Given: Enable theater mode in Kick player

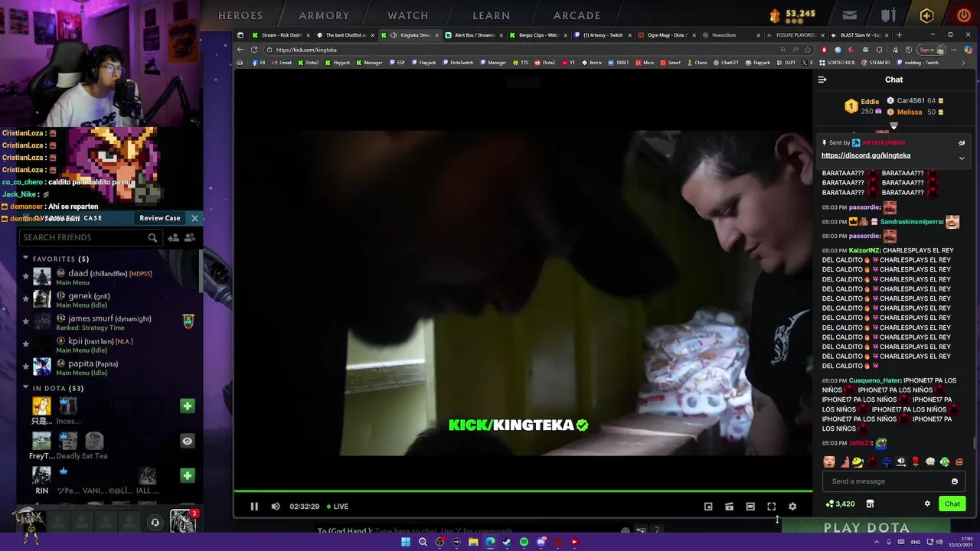Looking at the screenshot, I should coord(750,506).
